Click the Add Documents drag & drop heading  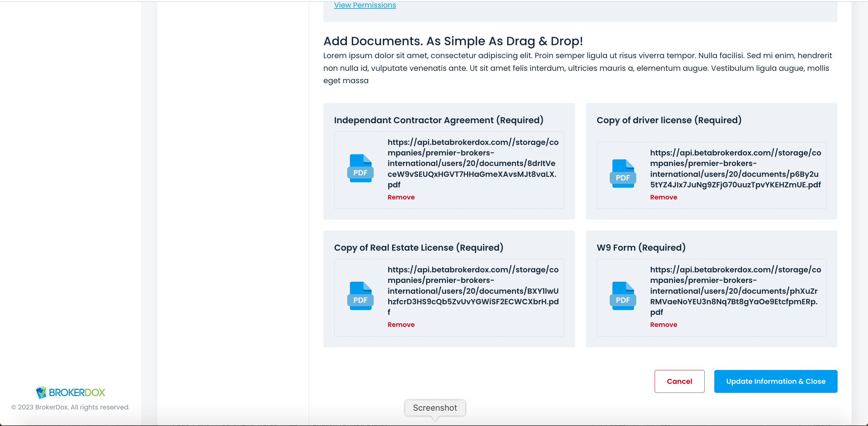(x=453, y=41)
